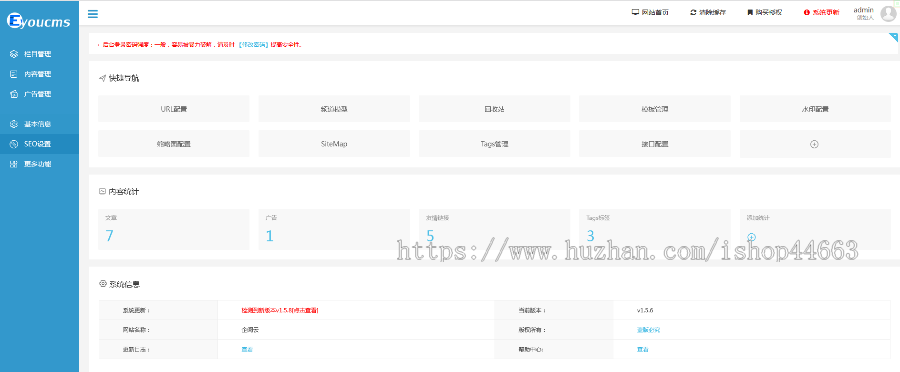Image resolution: width=900 pixels, height=372 pixels.
Task: Open the 模板管理 quick navigation tile
Action: click(x=654, y=108)
